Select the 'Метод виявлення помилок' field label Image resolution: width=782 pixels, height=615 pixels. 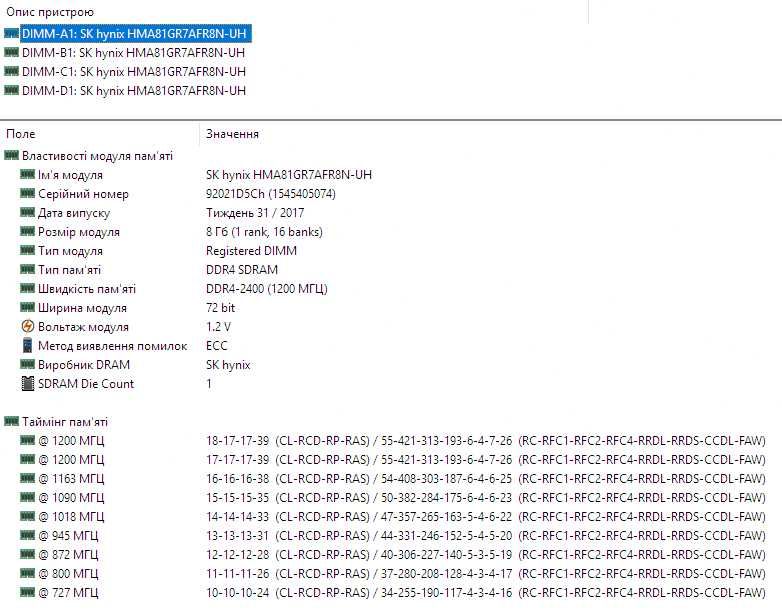tap(113, 346)
